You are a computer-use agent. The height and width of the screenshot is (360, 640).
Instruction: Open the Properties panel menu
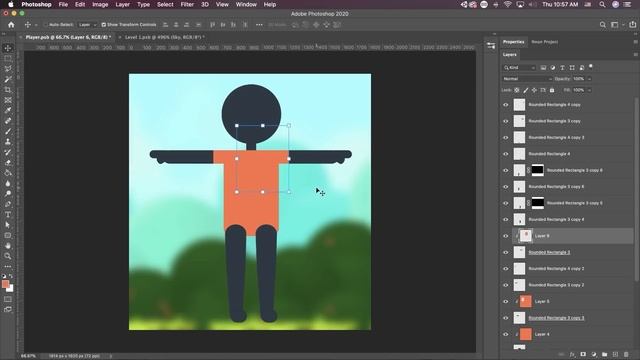635,42
